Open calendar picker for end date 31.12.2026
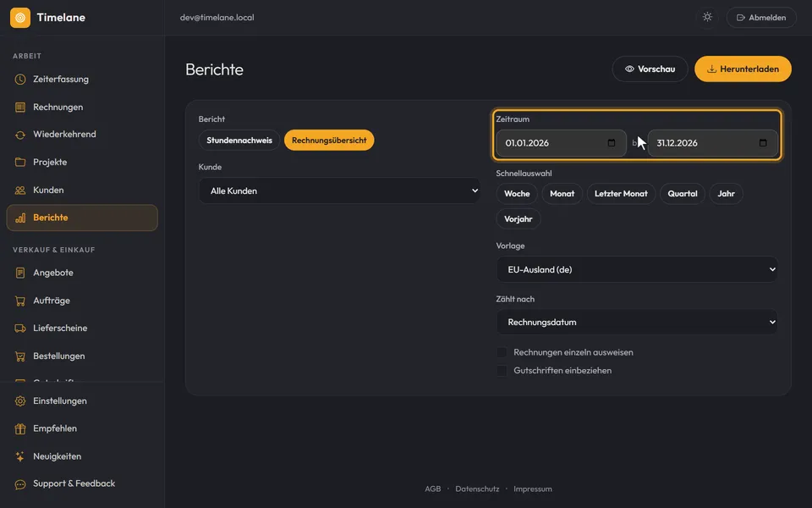Screen dimensions: 812x508 tap(763, 143)
